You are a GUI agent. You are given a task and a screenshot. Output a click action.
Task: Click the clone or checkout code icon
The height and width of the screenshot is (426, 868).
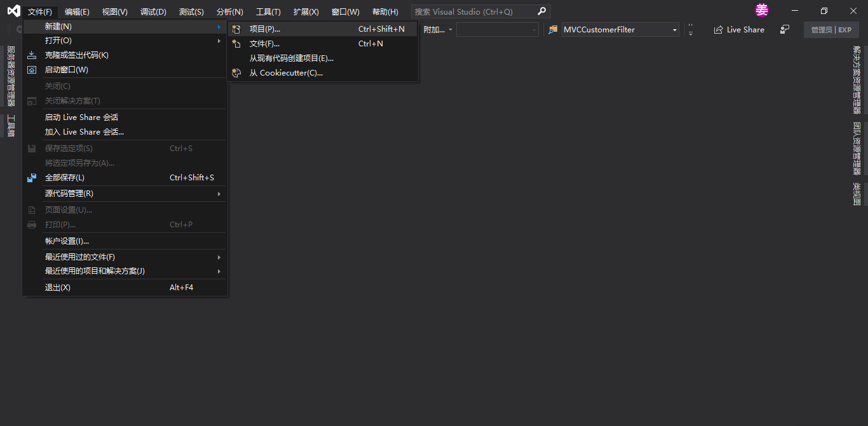tap(32, 55)
